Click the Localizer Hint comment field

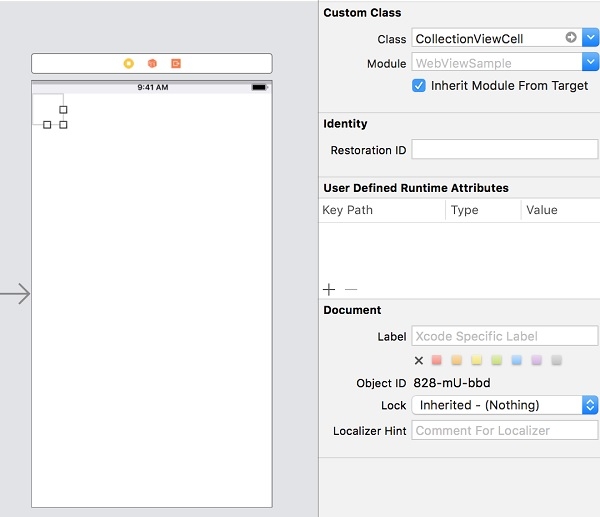click(x=504, y=430)
